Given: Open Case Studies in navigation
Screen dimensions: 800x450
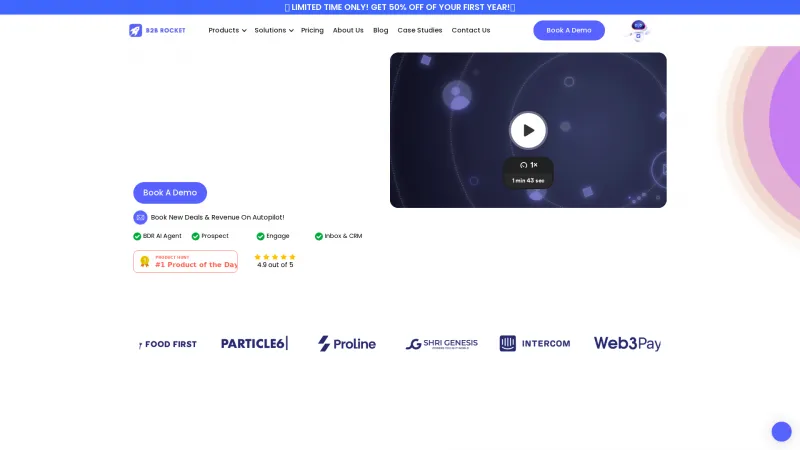Looking at the screenshot, I should [x=420, y=30].
